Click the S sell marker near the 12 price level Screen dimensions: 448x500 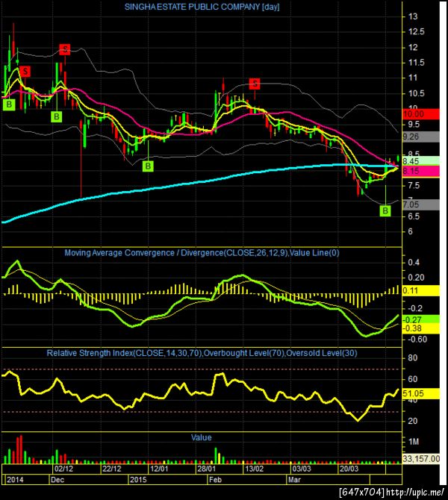coord(65,49)
